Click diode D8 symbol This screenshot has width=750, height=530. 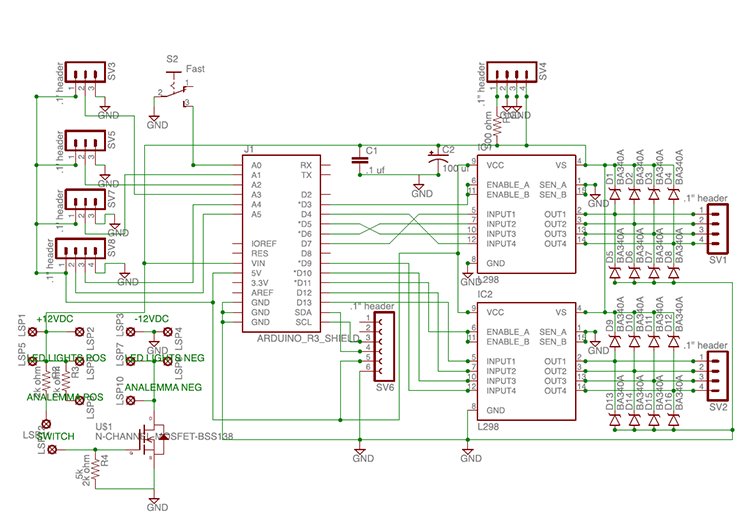point(673,273)
